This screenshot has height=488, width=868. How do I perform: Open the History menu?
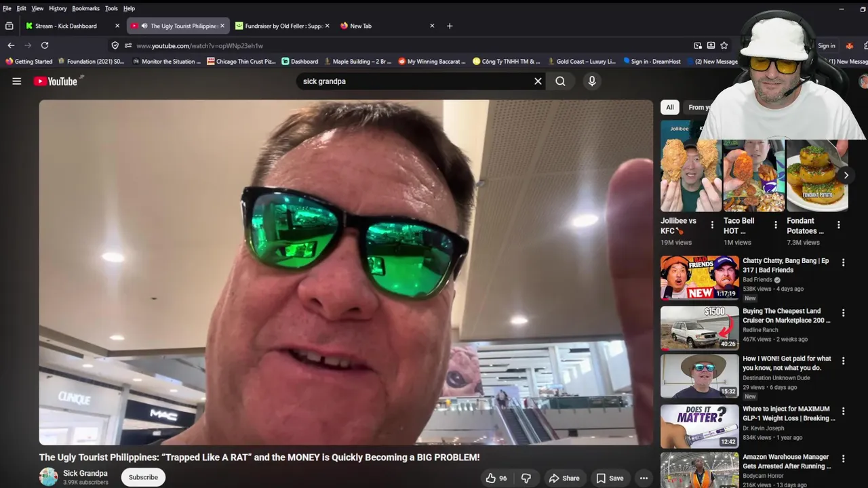(58, 8)
